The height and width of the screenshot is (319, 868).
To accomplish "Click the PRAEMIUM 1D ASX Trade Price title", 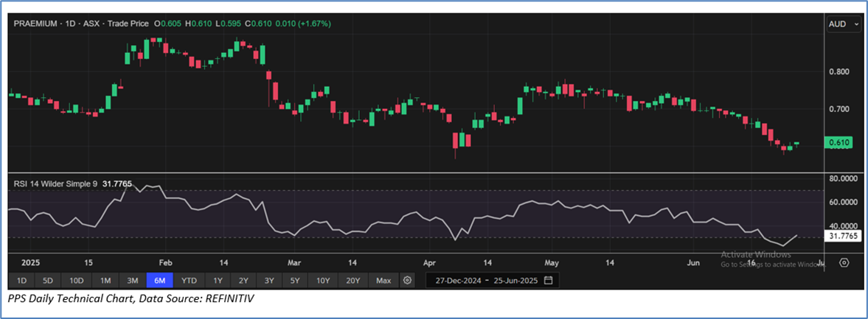I will [x=81, y=24].
